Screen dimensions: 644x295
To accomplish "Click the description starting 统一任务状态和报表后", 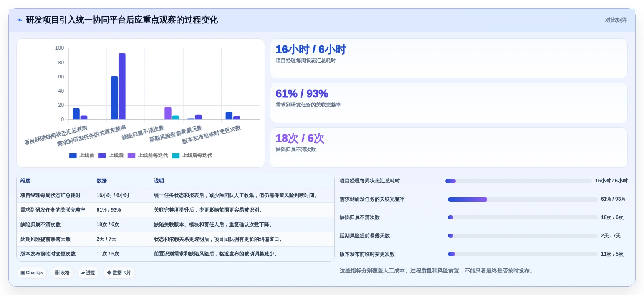I will pyautogui.click(x=237, y=195).
